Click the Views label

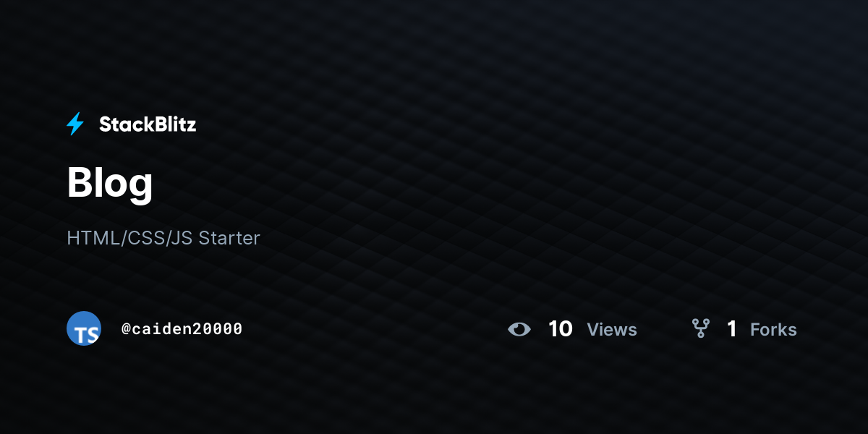612,330
